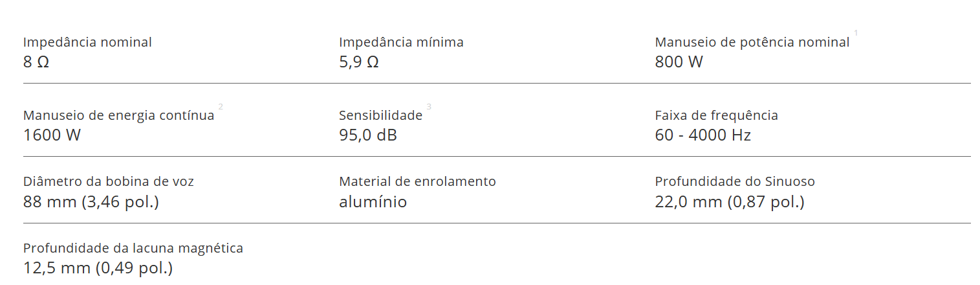Click the 22,0 mm (0,87 pol.) value
The height and width of the screenshot is (285, 980).
point(730,201)
